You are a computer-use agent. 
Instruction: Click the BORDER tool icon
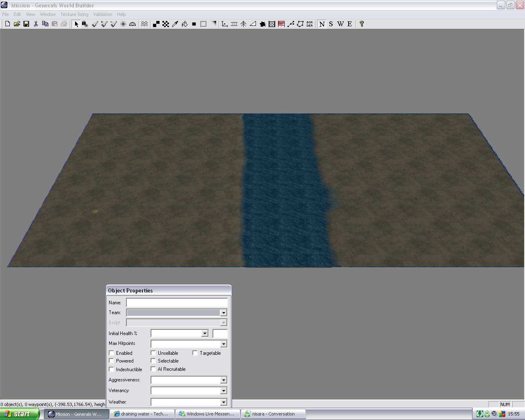tap(310, 24)
